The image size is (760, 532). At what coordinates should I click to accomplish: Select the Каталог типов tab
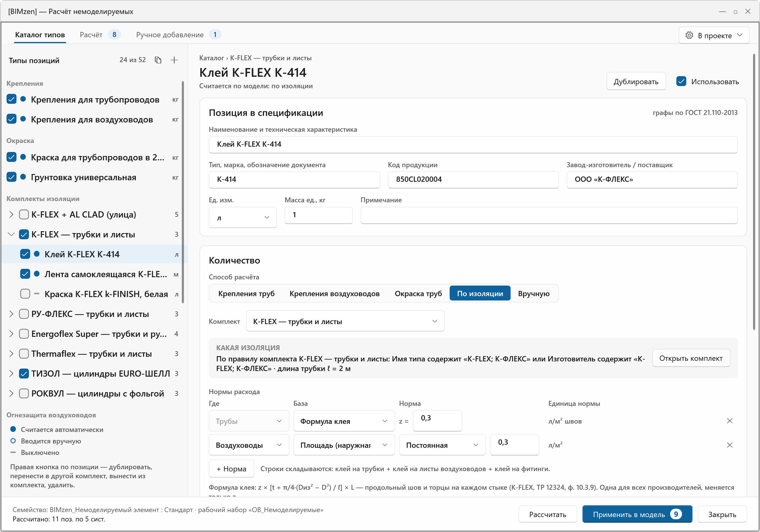[40, 35]
